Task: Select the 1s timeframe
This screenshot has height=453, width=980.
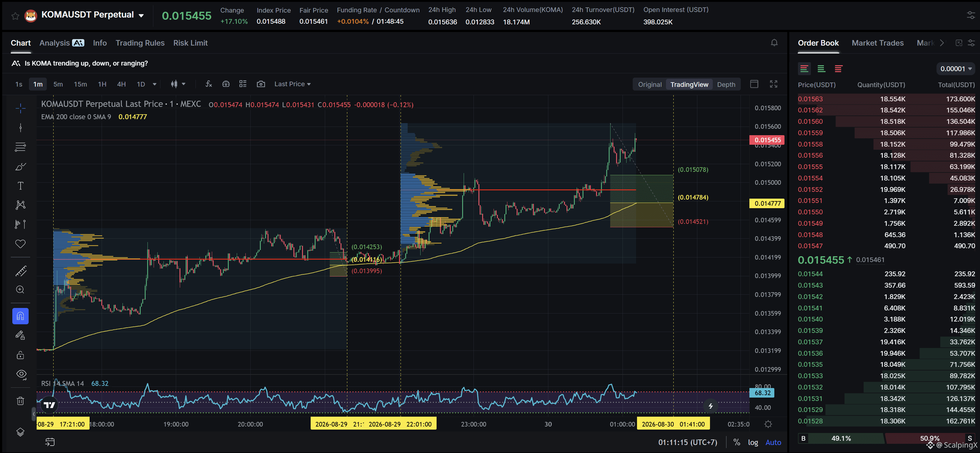Action: click(19, 84)
